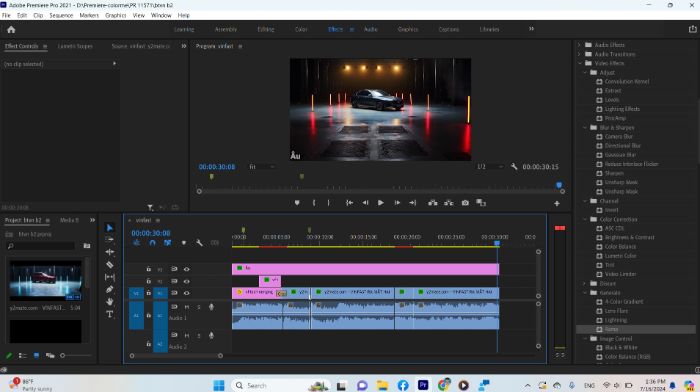Click the Mark Out button
Screen dimensions: 700x392
click(x=329, y=203)
